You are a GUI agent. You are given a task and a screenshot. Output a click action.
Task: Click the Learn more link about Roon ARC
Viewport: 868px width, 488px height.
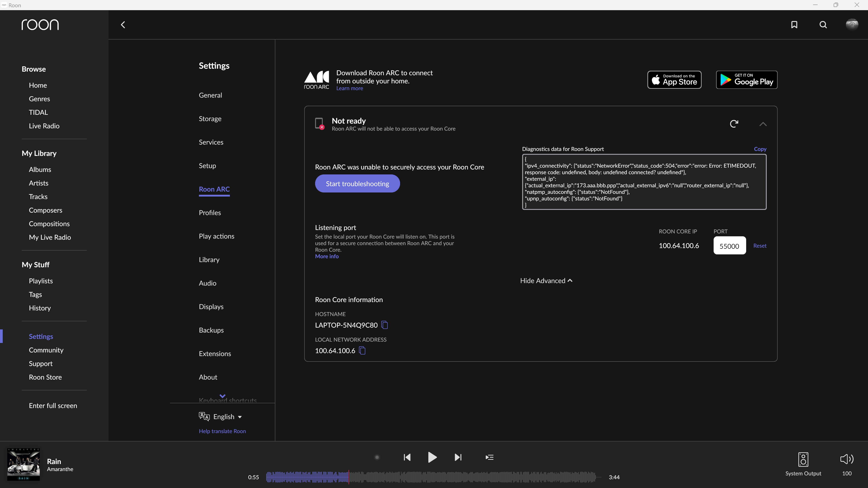(350, 88)
